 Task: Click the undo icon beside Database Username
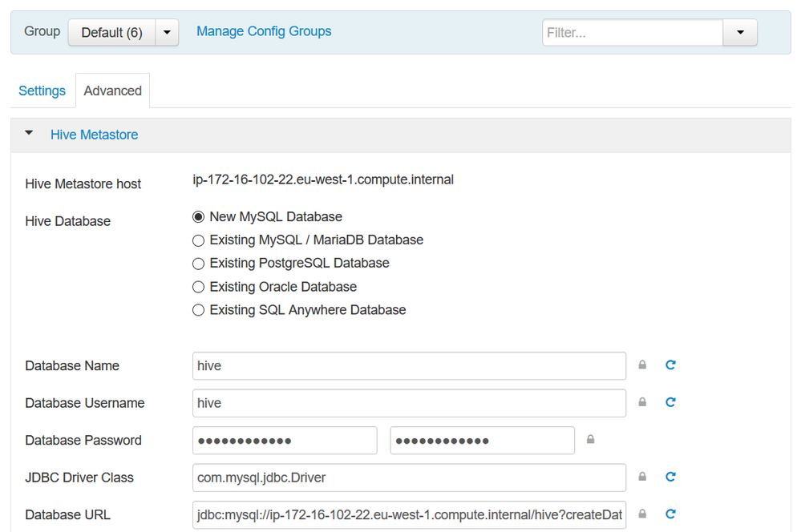670,403
